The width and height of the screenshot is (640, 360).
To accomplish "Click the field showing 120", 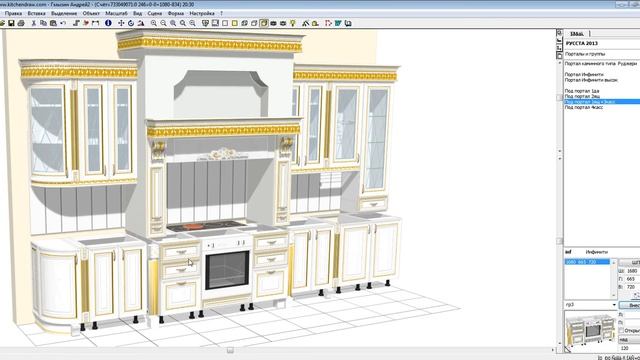I will click(629, 348).
